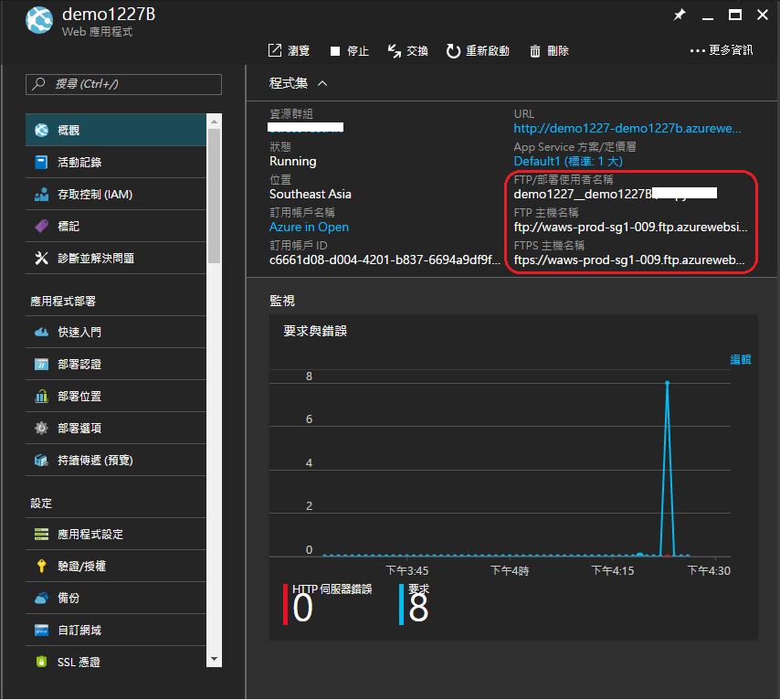This screenshot has height=700, width=780.
Task: Click 編輯 to edit the monitoring chart
Action: [740, 359]
